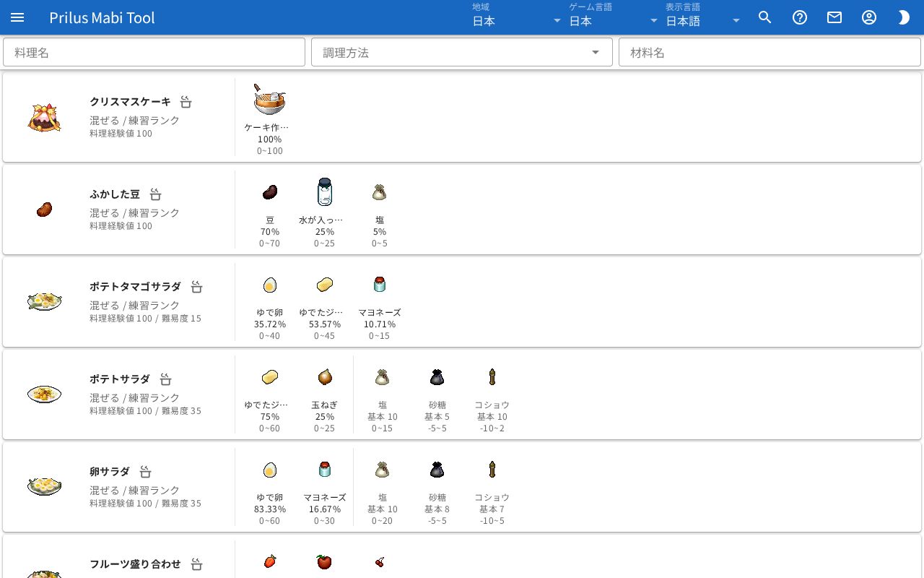Open the hamburger navigation menu

[17, 17]
